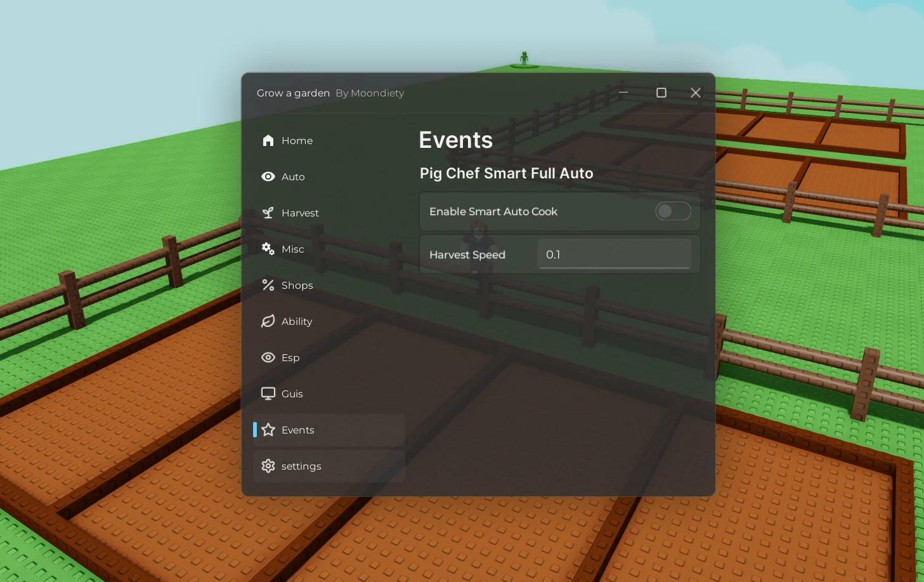
Task: Close the Grow a garden window
Action: [x=695, y=93]
